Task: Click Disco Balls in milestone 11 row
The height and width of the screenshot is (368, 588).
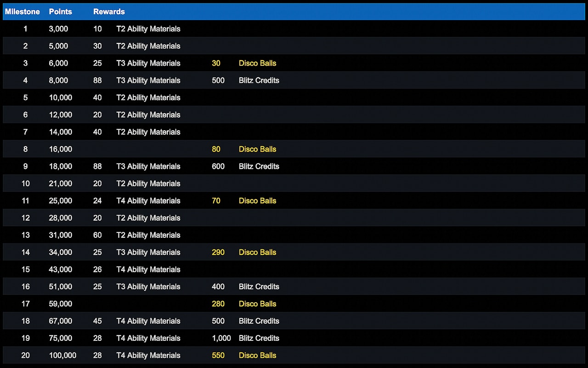Action: 257,201
